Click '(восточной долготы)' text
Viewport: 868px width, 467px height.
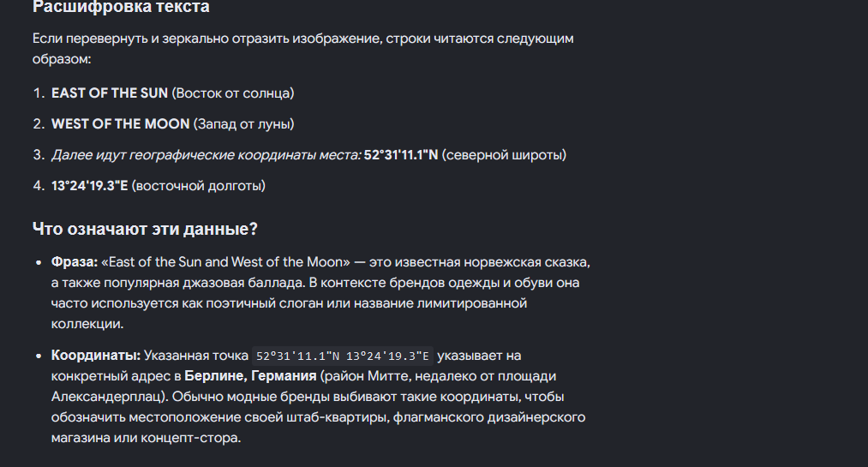tap(199, 186)
